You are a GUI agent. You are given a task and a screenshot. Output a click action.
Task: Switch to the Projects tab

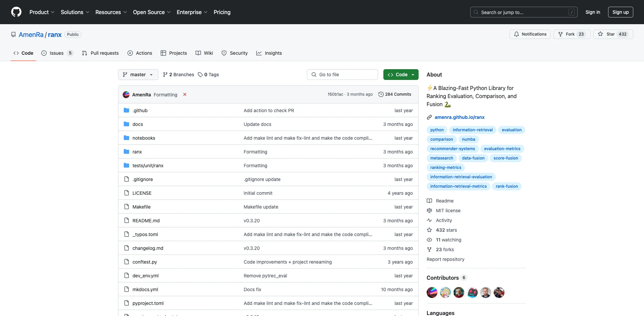tap(174, 53)
